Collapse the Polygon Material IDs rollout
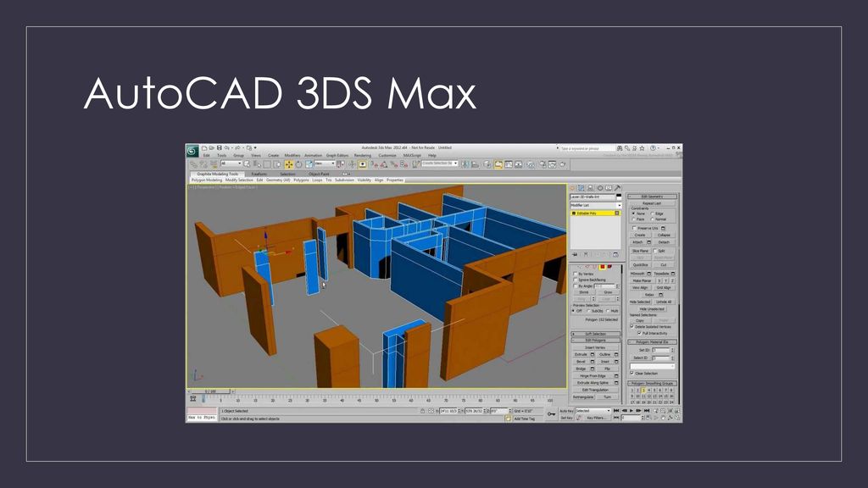This screenshot has height=488, width=868. pos(652,342)
